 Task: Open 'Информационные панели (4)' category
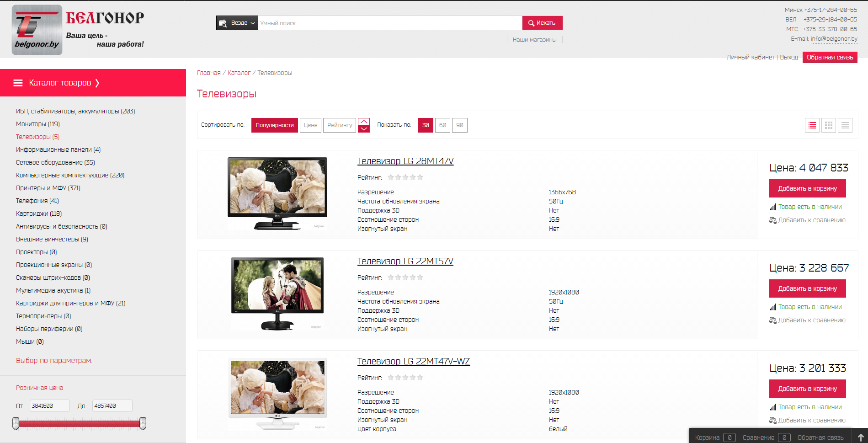coord(59,149)
